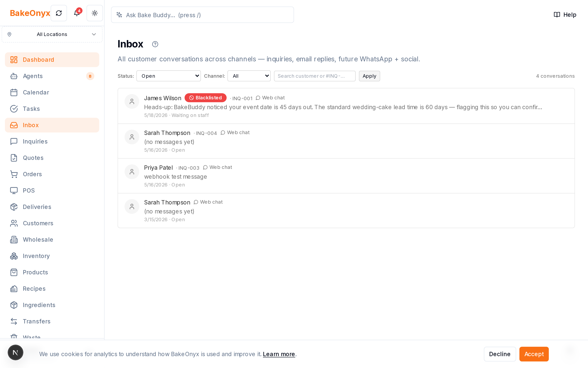Open Tasks in sidebar
Viewport: 588px width, 368px height.
(x=52, y=109)
